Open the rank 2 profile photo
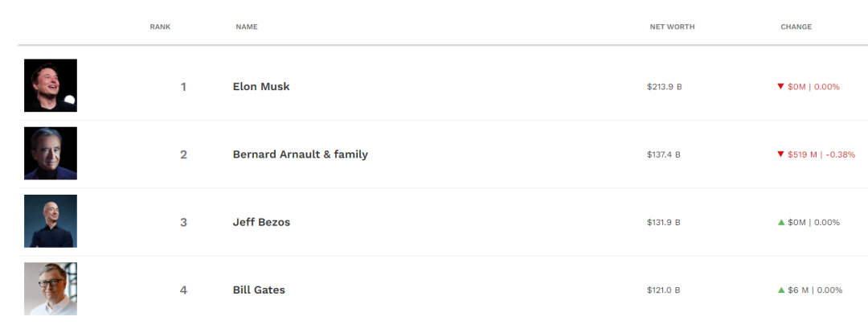This screenshot has width=868, height=329. point(51,153)
